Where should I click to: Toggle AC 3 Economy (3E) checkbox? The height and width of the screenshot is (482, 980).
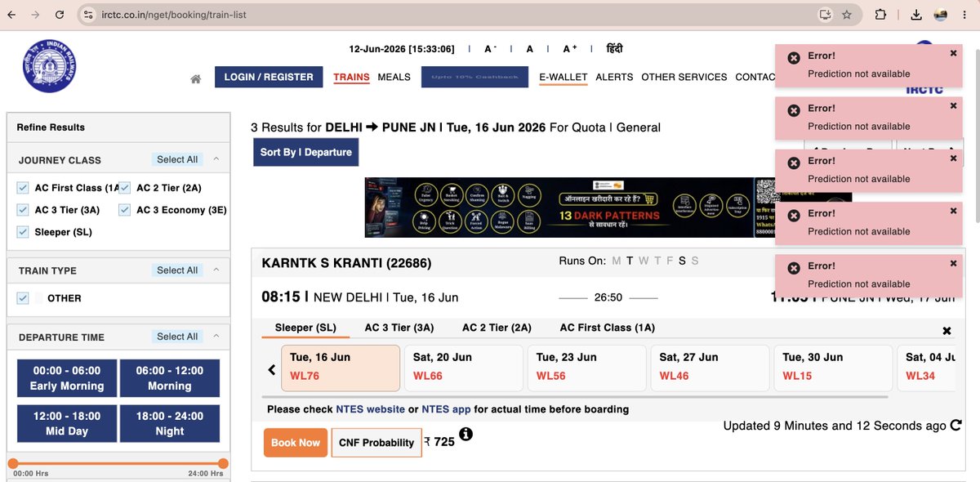pyautogui.click(x=125, y=210)
